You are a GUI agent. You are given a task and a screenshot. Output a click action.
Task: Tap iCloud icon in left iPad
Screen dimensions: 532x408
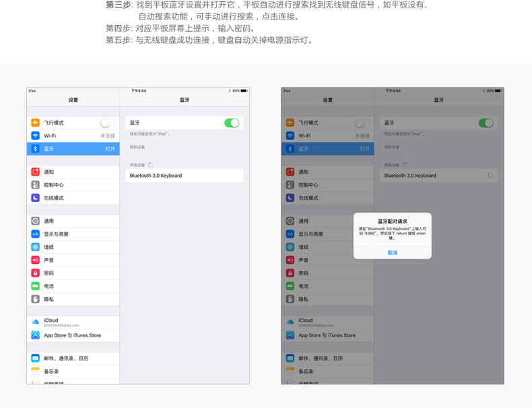tap(35, 322)
